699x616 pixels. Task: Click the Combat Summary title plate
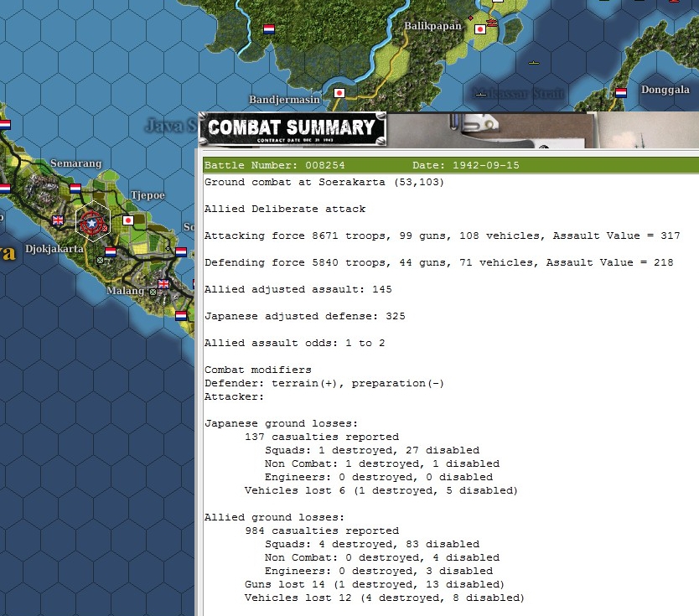292,129
